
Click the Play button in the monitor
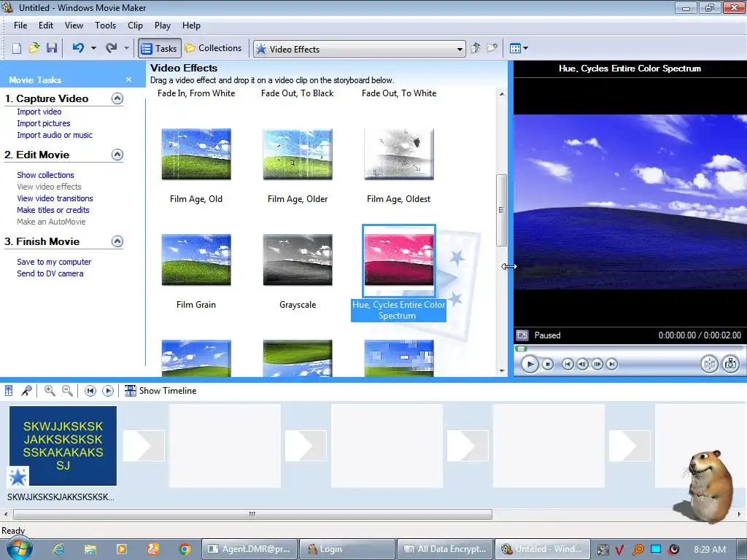coord(530,365)
